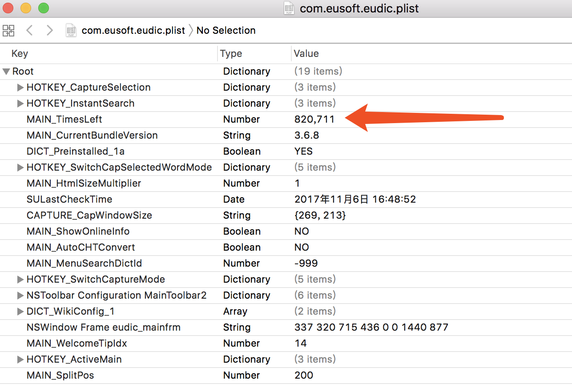Image resolution: width=572 pixels, height=392 pixels.
Task: Go forward with the right chevron
Action: pyautogui.click(x=49, y=31)
